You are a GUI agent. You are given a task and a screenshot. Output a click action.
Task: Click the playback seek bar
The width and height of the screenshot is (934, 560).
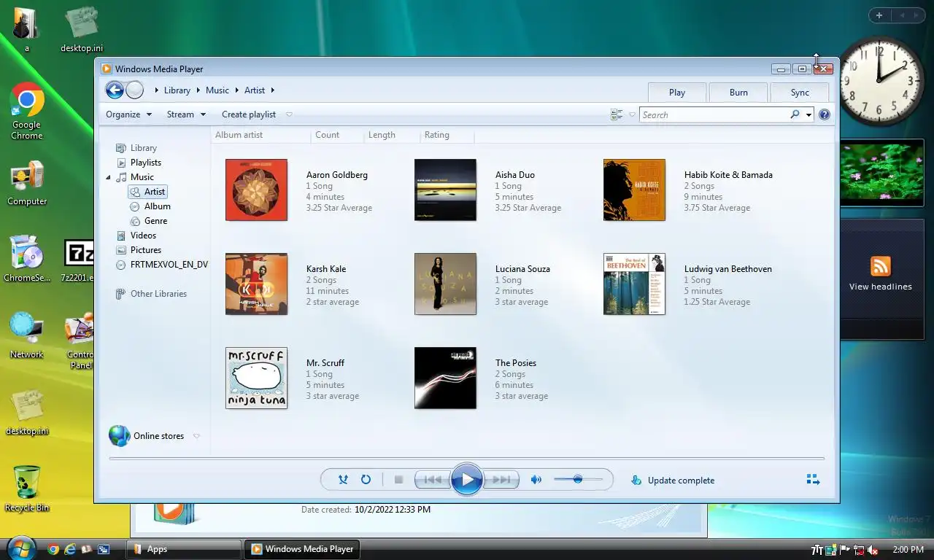point(467,459)
